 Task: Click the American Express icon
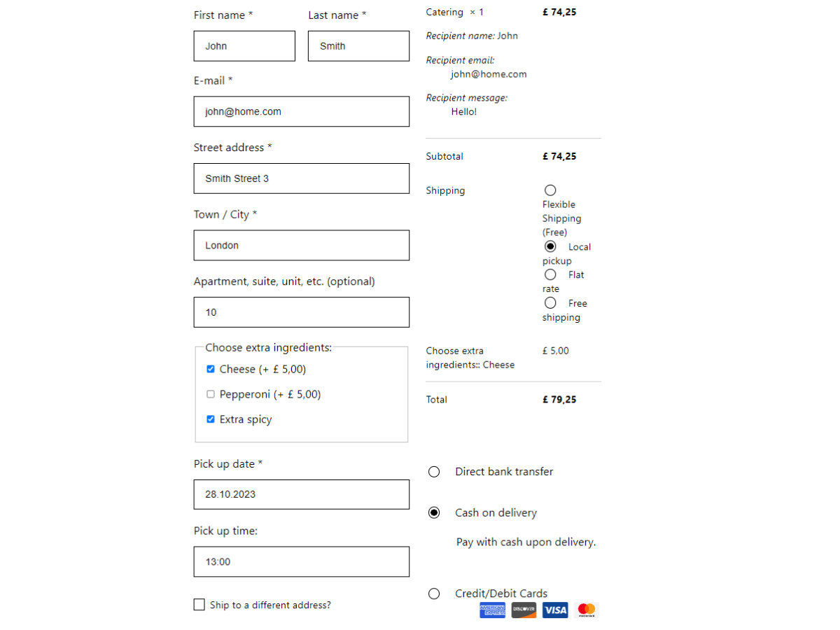click(492, 610)
